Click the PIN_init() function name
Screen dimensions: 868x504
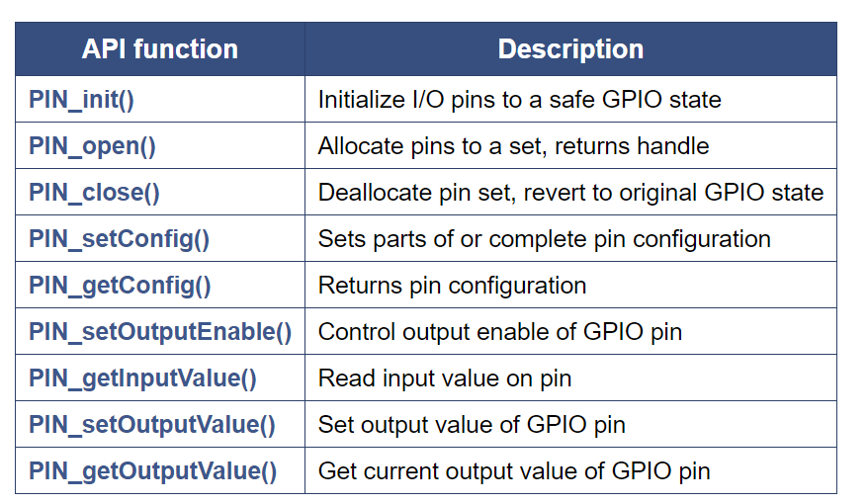pyautogui.click(x=79, y=100)
